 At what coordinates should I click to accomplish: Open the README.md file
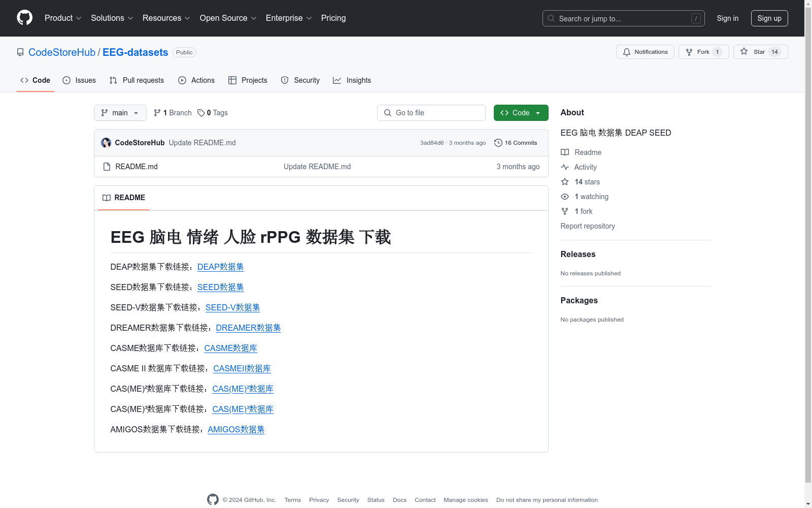click(137, 167)
